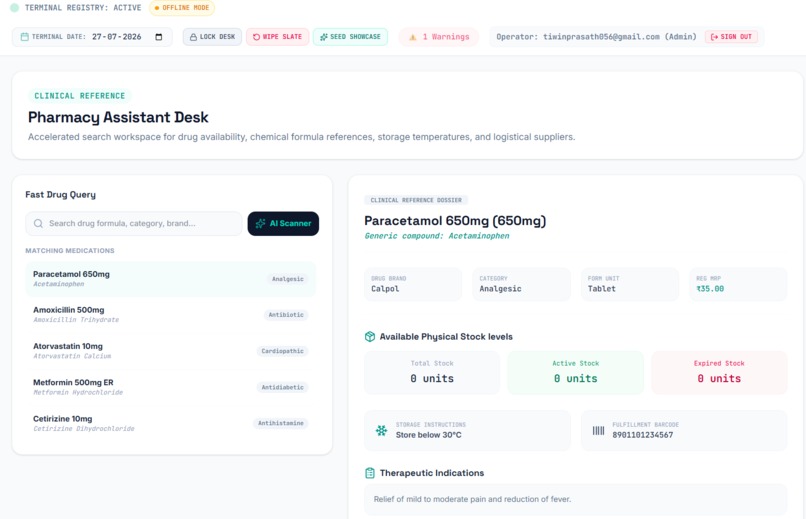Click the MATCHING MEDICATIONS label

[x=70, y=251]
